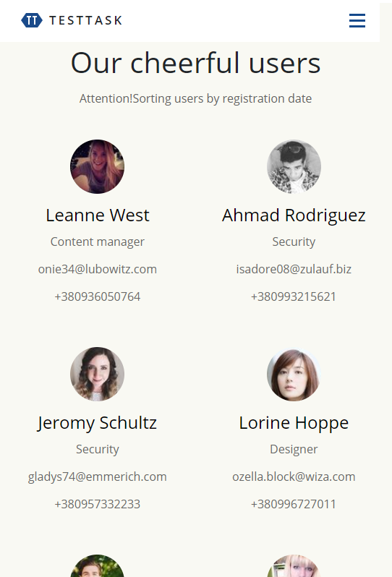Click phone number +380996727011

click(294, 504)
